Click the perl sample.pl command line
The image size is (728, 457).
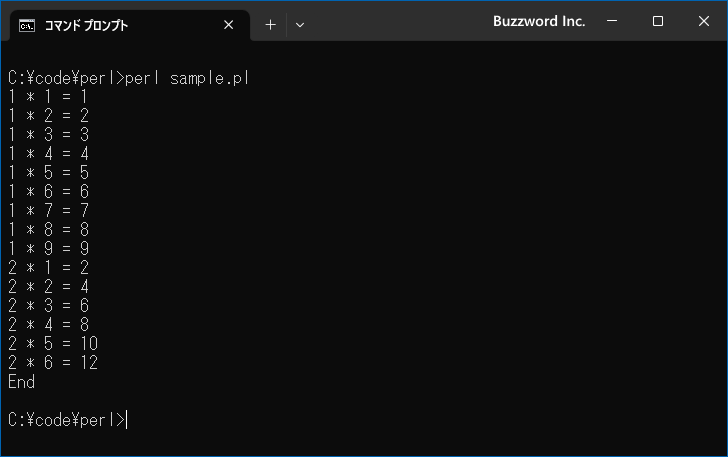click(x=129, y=78)
